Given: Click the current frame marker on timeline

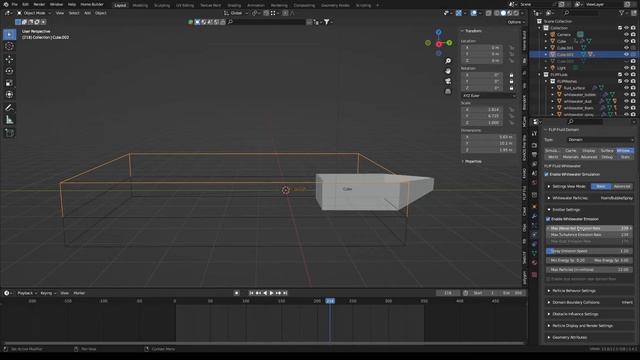Looking at the screenshot, I should (x=330, y=301).
